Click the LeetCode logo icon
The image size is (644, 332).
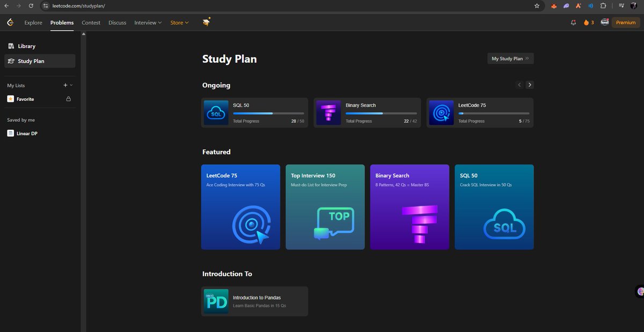coord(10,23)
